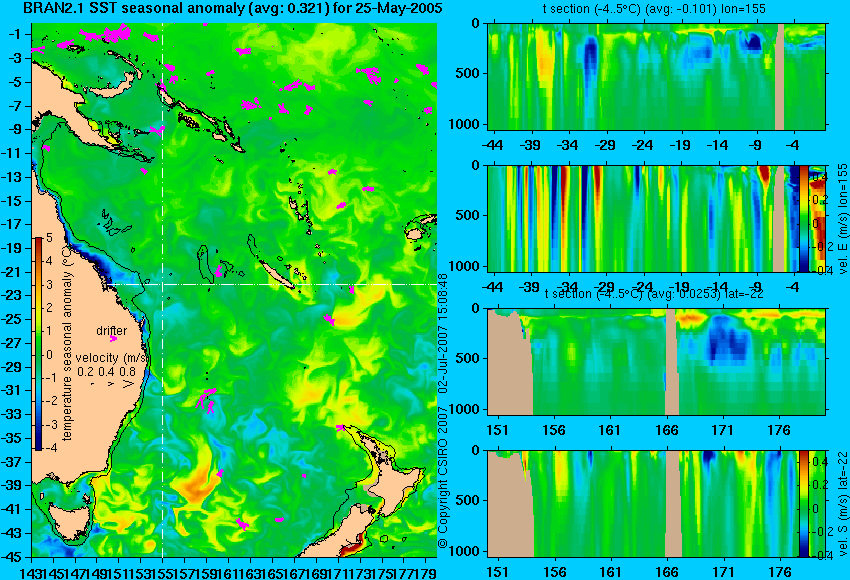Screen dimensions: 850x580
Task: Click the '0.2 0.4 0.8' velocity scale values
Action: point(106,372)
